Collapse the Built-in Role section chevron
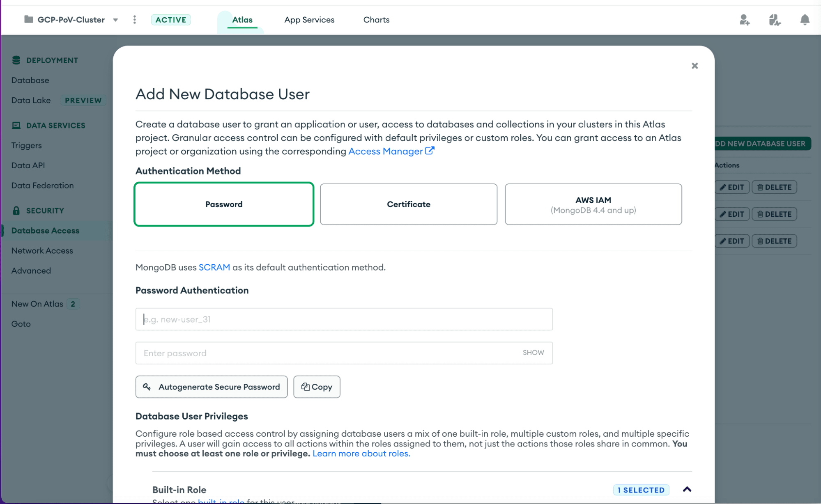Viewport: 821px width, 504px height. 687,489
